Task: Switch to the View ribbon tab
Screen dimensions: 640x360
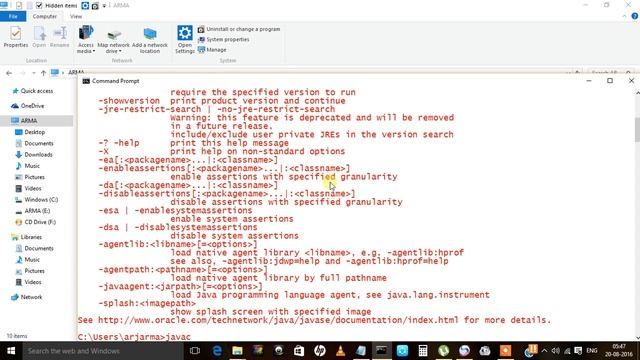Action: [x=76, y=16]
